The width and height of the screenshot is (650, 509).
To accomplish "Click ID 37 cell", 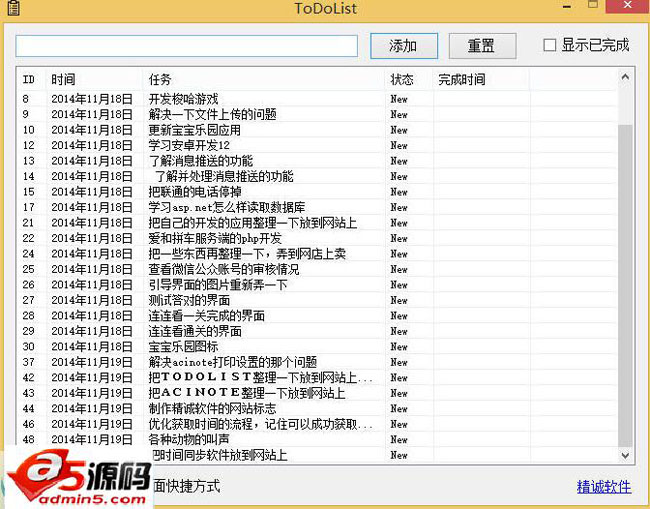I will [29, 362].
